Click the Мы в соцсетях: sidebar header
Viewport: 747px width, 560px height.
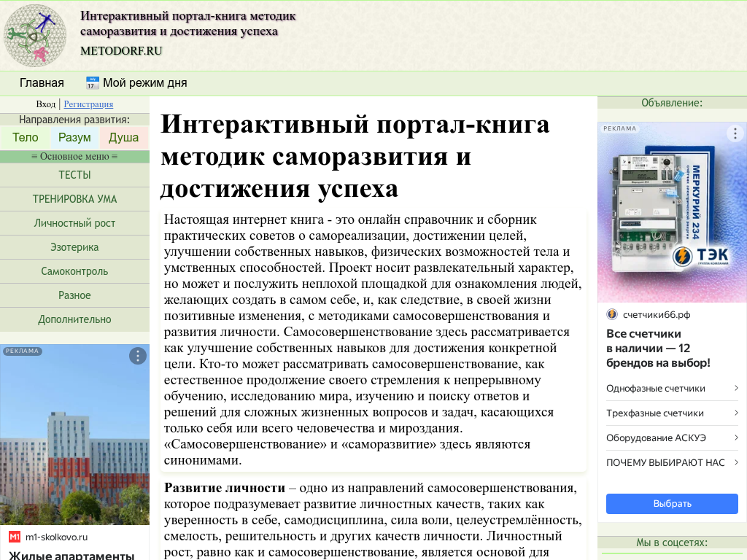pyautogui.click(x=672, y=542)
